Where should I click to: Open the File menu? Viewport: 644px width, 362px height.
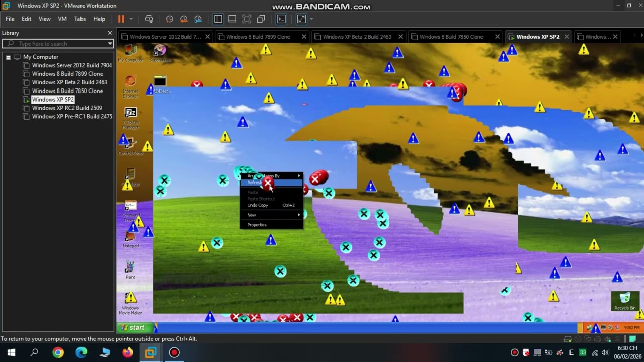(x=10, y=19)
